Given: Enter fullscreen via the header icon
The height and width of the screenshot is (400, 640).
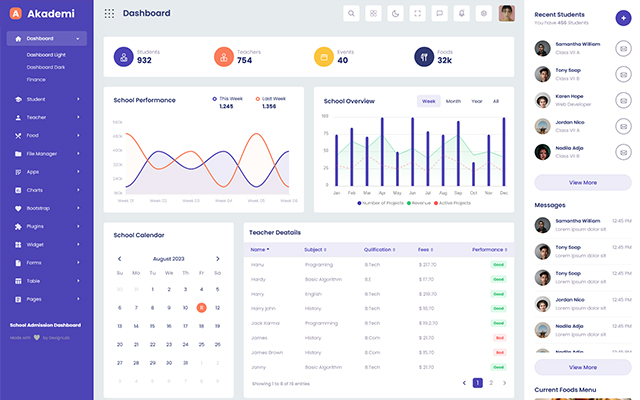Looking at the screenshot, I should coord(417,14).
